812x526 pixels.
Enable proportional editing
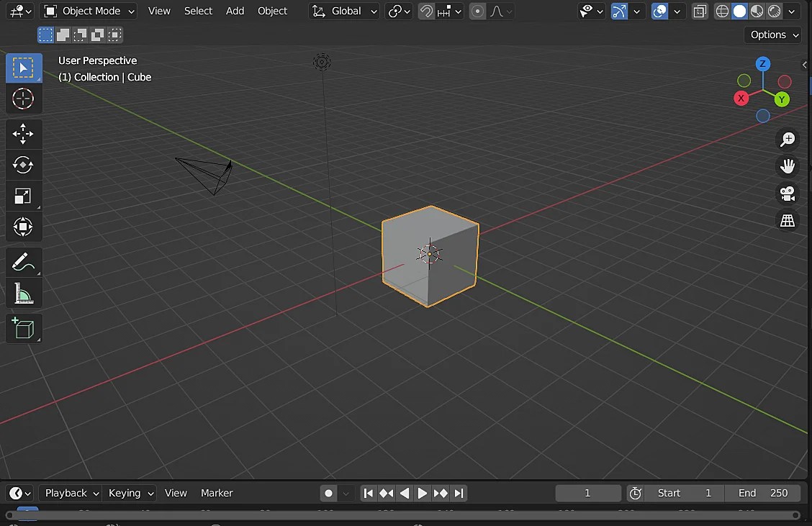(x=477, y=11)
